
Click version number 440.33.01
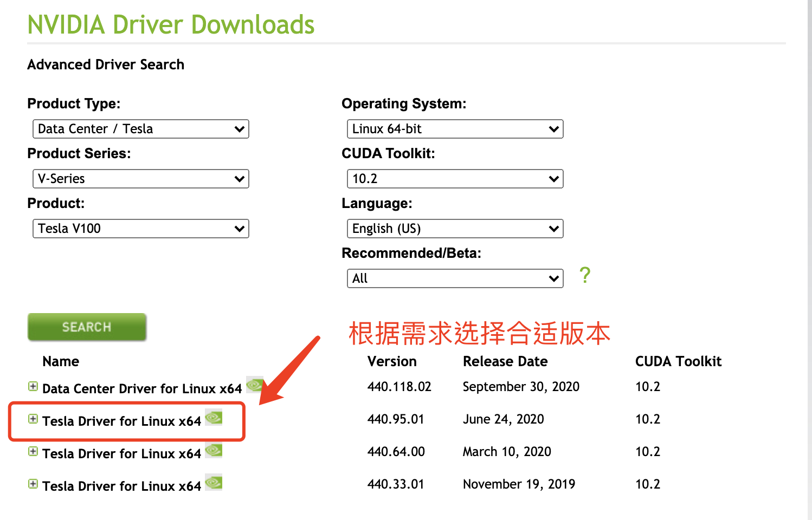396,484
